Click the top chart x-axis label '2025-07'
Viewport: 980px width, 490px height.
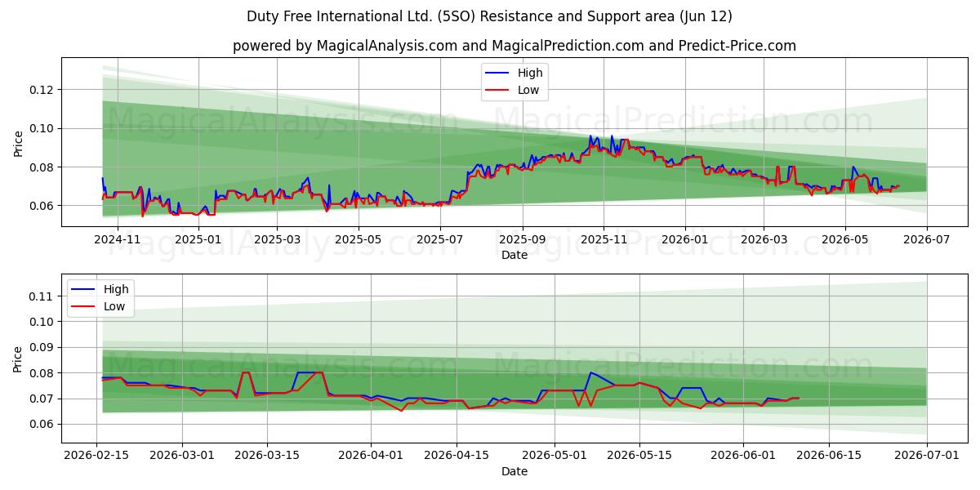[439, 239]
